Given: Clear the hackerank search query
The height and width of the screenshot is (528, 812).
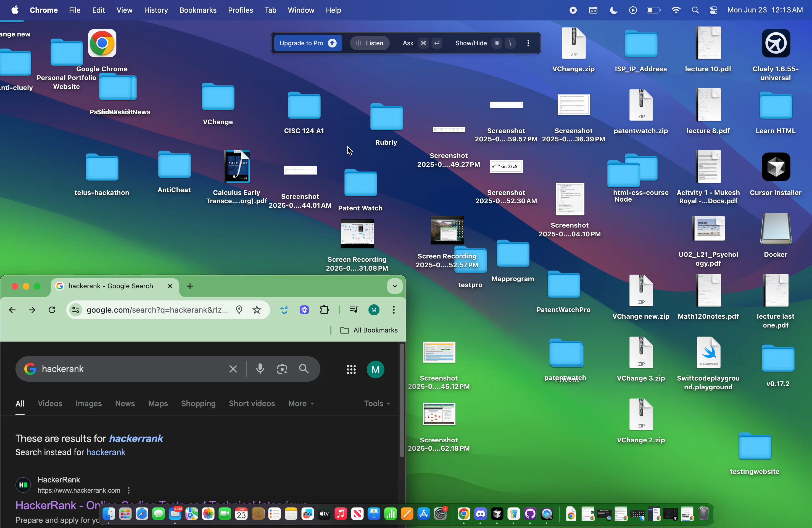Looking at the screenshot, I should coord(233,369).
